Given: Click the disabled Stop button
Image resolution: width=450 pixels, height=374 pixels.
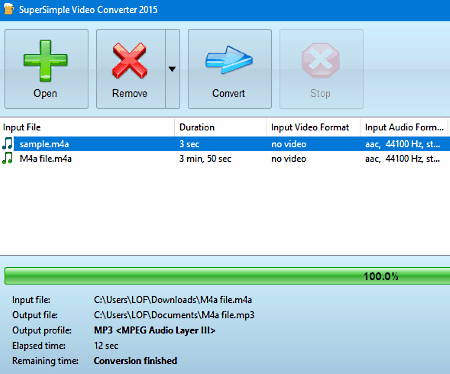Looking at the screenshot, I should click(321, 69).
